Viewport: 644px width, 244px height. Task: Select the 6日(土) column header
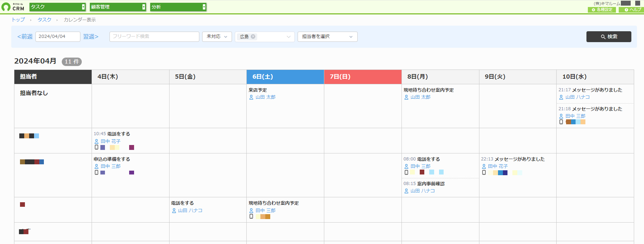[285, 77]
